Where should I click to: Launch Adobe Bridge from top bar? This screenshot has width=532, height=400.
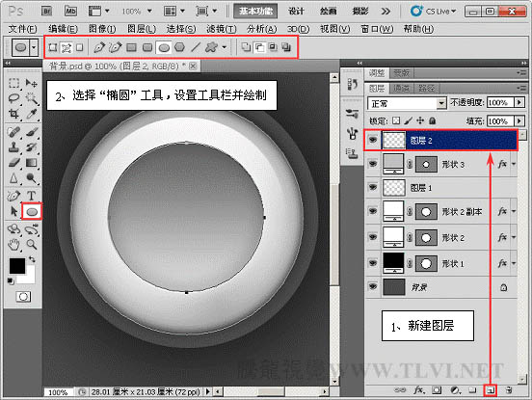tap(47, 12)
